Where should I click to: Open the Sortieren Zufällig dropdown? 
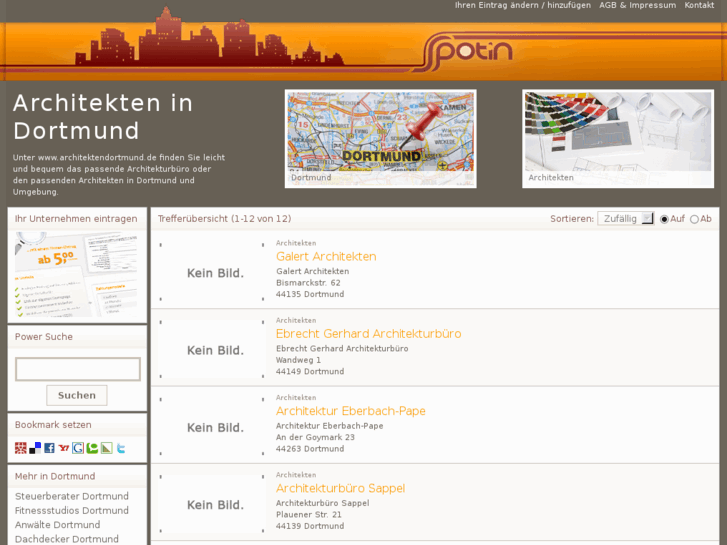coord(625,218)
